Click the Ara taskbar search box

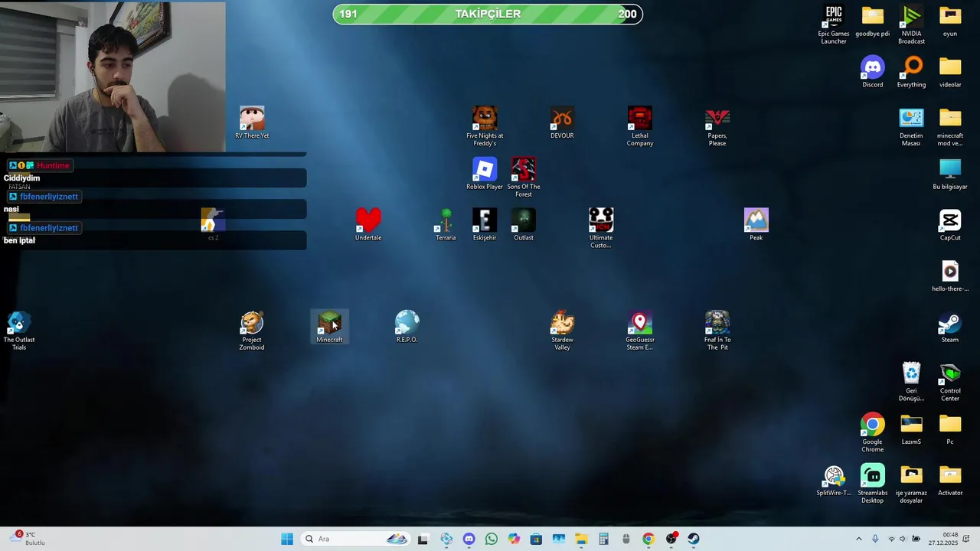(x=356, y=539)
